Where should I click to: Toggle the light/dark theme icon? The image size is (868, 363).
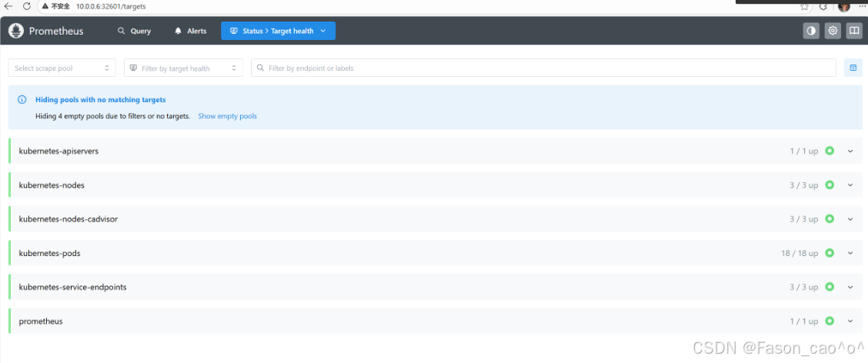812,31
